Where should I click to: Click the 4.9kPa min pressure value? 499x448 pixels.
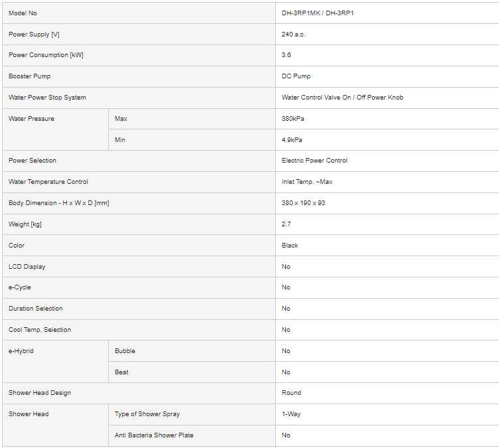293,140
